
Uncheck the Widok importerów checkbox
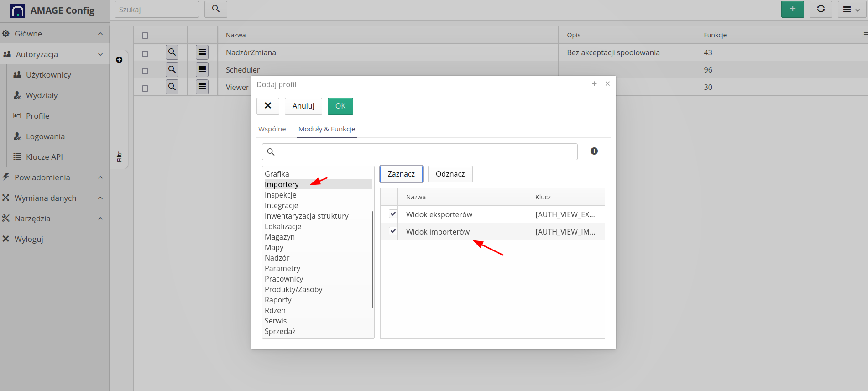pyautogui.click(x=393, y=231)
